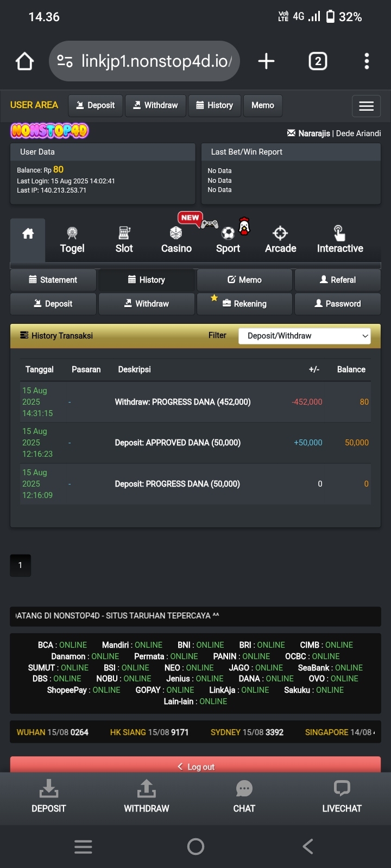Open the Interactive game category

(340, 240)
